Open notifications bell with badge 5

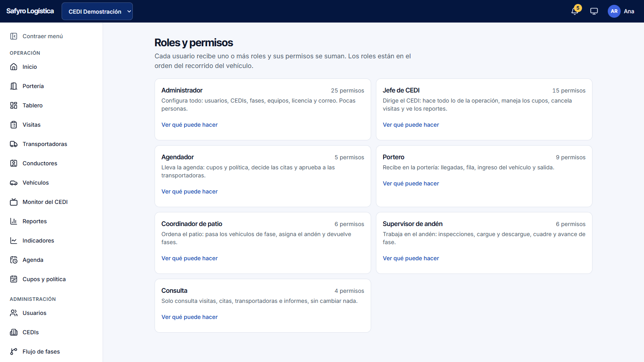pos(575,11)
